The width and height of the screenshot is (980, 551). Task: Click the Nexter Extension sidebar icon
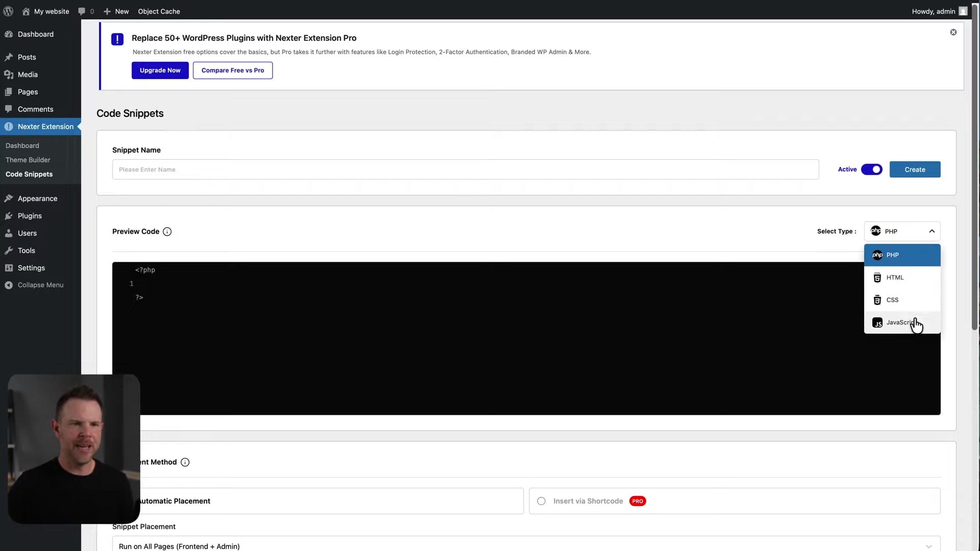pos(9,127)
